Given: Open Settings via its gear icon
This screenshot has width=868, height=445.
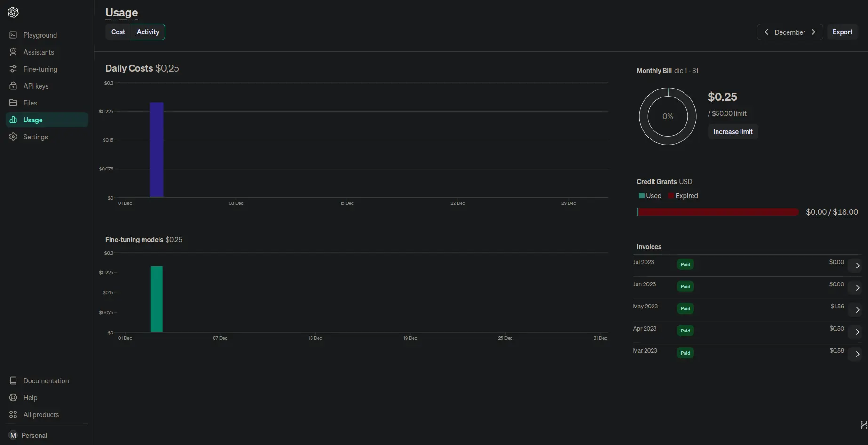Looking at the screenshot, I should coord(13,137).
